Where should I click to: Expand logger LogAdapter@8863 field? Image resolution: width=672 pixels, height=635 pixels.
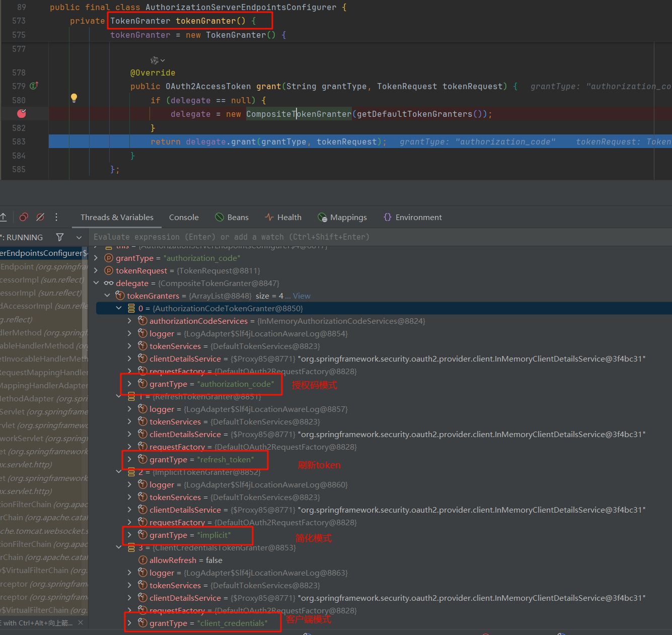(x=130, y=573)
